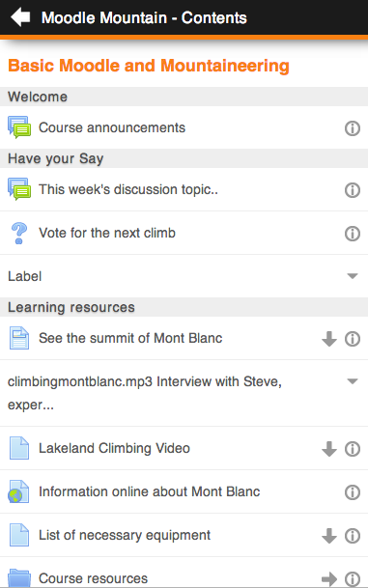
Task: Show info for Information online about Mont Blanc
Action: coord(353,492)
